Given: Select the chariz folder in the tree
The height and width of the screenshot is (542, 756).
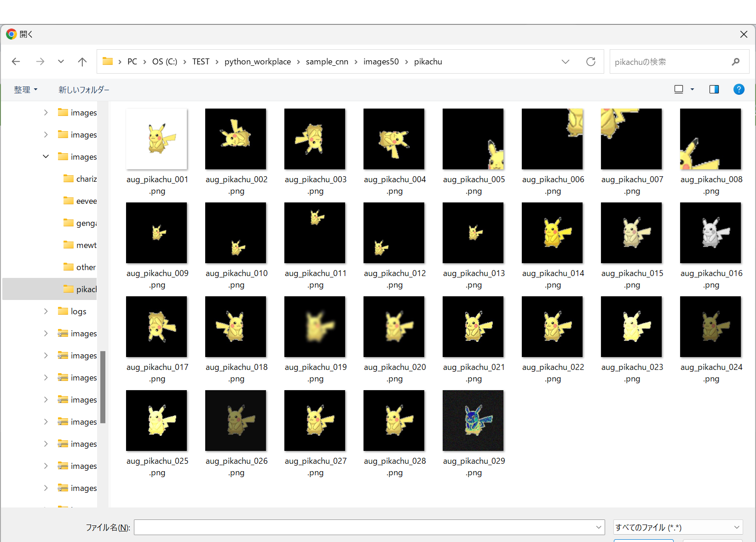Looking at the screenshot, I should pyautogui.click(x=80, y=179).
